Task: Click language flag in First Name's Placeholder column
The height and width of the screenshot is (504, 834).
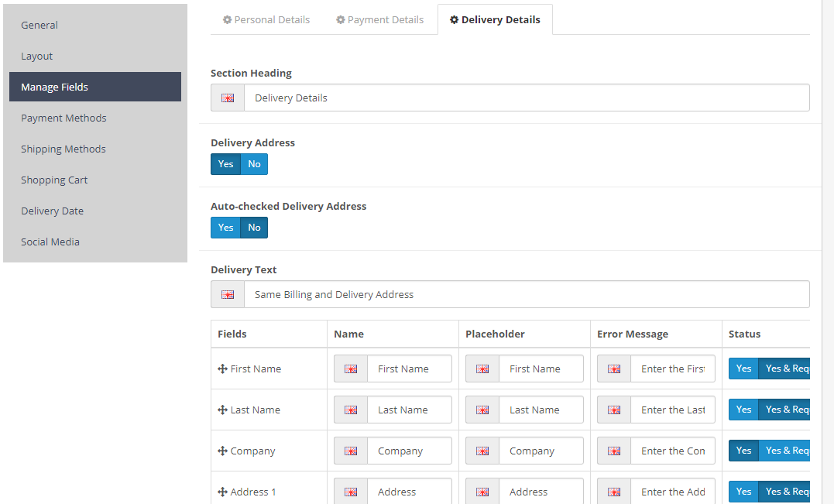Action: 482,369
